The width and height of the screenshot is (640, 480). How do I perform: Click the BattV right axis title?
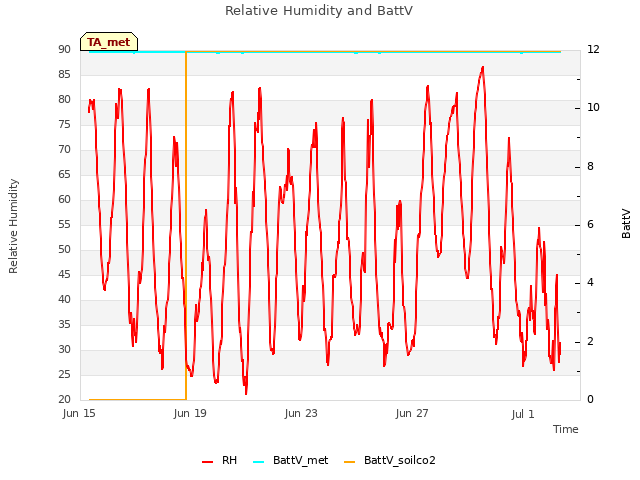click(626, 224)
